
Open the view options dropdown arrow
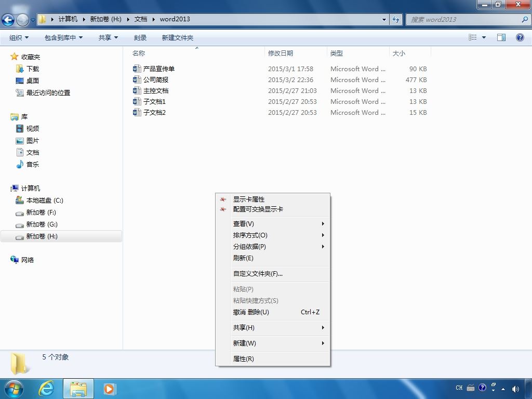(484, 37)
